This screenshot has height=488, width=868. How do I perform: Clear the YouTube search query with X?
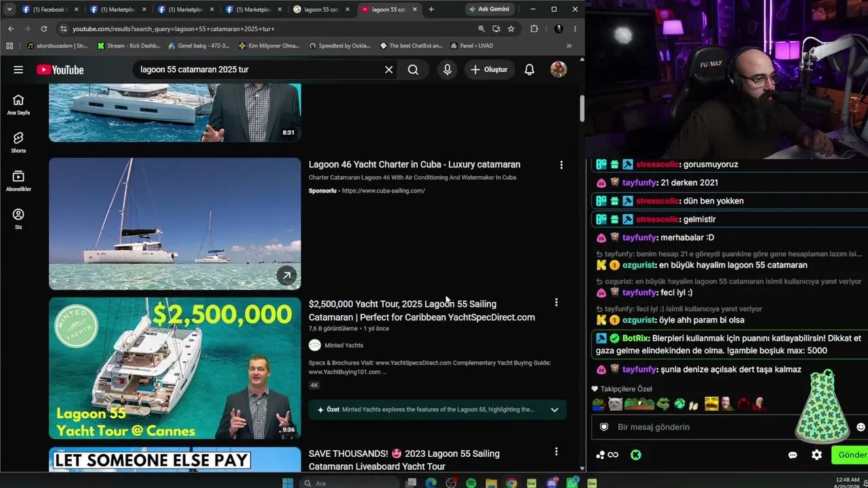click(x=389, y=70)
